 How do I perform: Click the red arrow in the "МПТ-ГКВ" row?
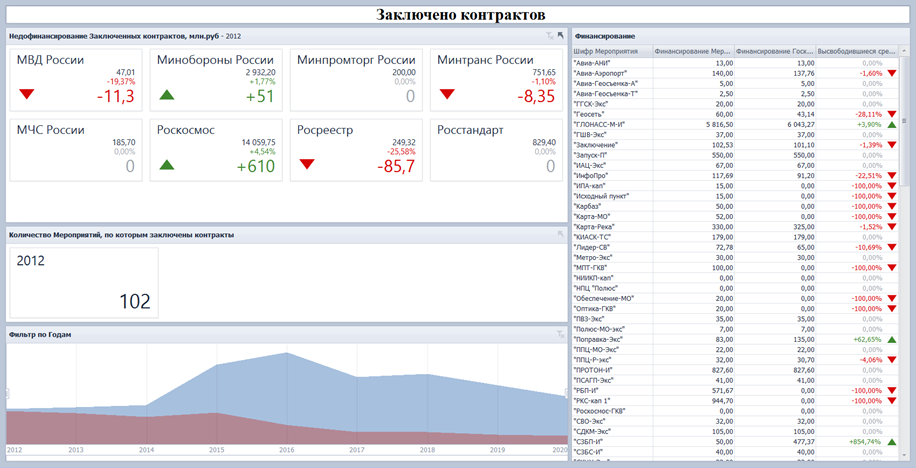[891, 268]
